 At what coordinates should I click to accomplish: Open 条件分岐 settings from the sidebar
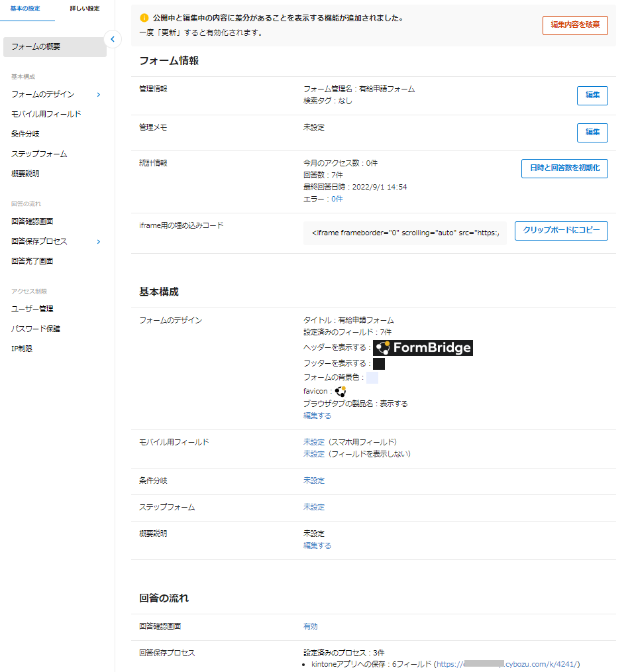coord(25,134)
